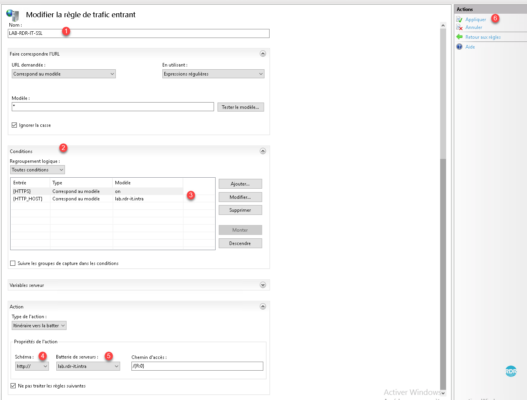
Task: Open the Regroupement logique dropdown
Action: [37, 170]
